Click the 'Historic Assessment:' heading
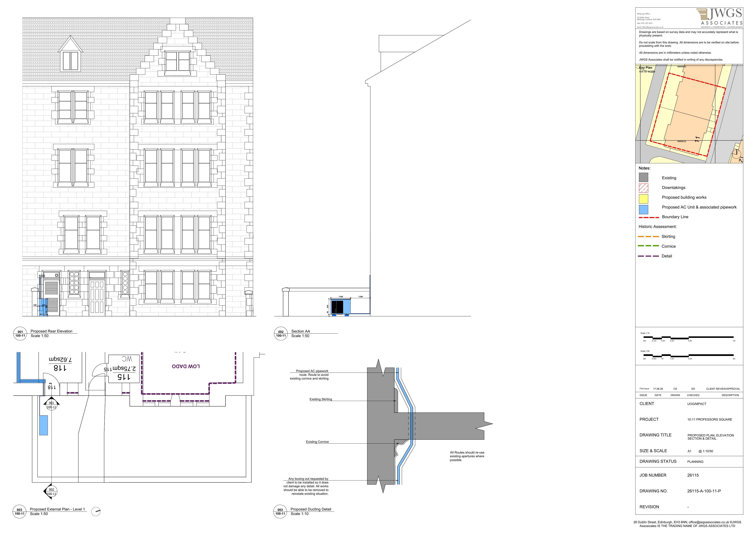 coord(658,227)
